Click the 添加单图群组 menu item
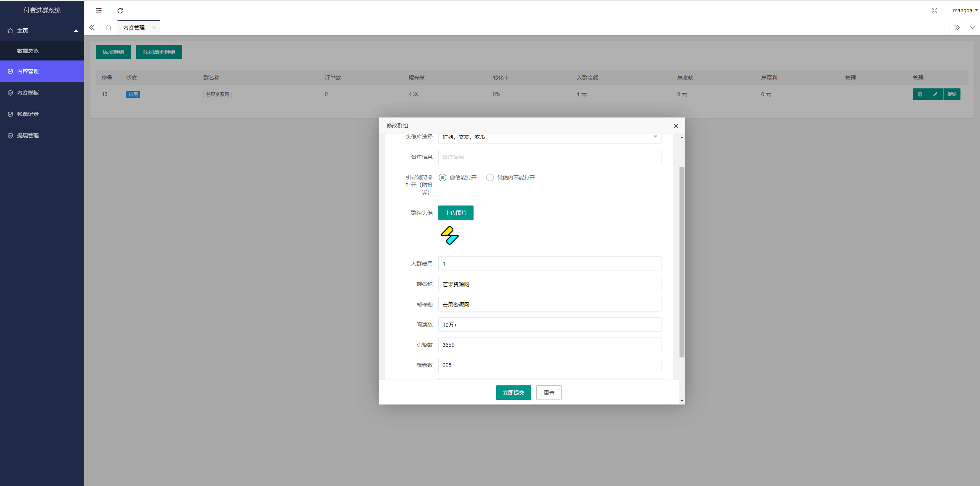The width and height of the screenshot is (980, 486). 159,52
